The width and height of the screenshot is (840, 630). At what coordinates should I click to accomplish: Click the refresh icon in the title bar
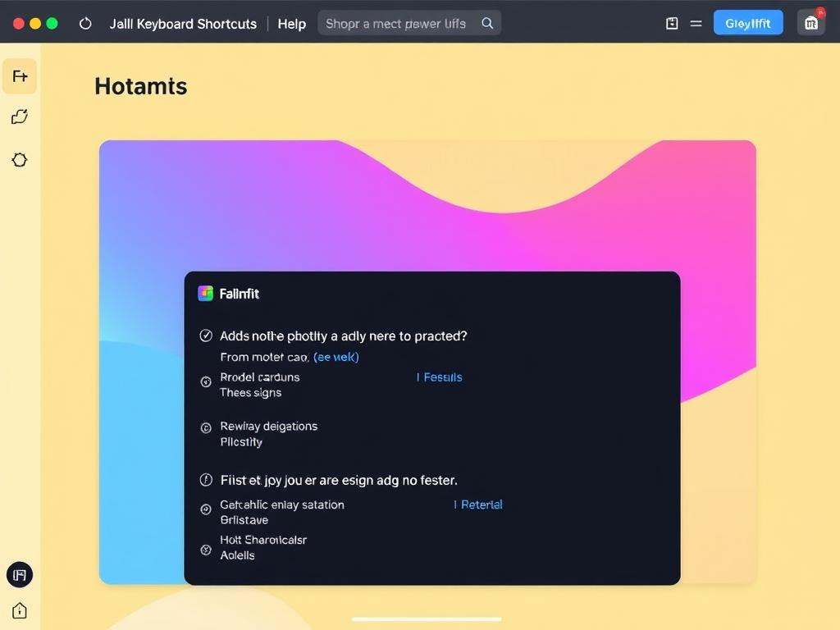tap(85, 24)
